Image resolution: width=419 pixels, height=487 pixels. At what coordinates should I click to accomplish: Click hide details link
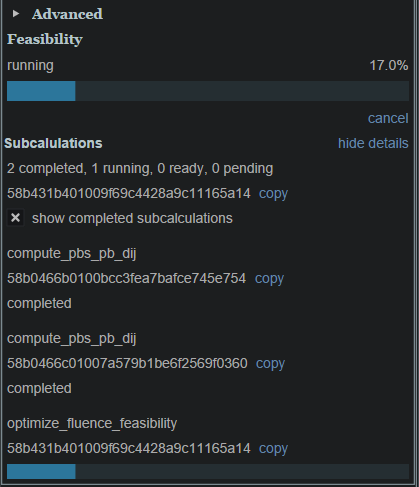pos(373,143)
